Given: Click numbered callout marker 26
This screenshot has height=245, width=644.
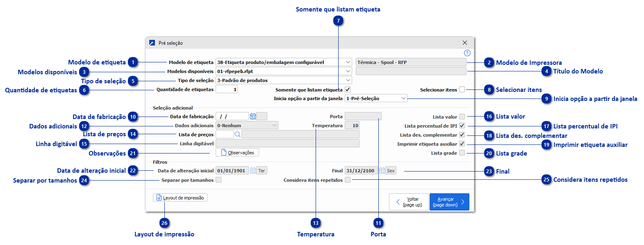Looking at the screenshot, I should pyautogui.click(x=164, y=223).
